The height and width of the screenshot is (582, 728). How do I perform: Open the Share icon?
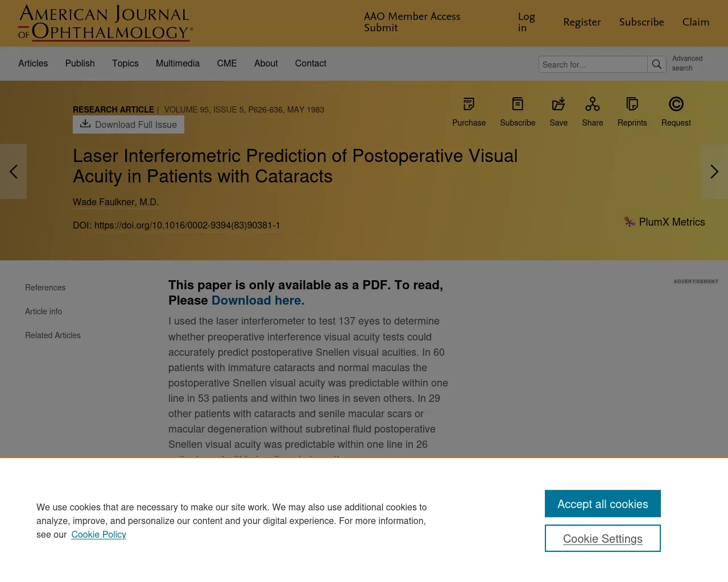tap(593, 104)
